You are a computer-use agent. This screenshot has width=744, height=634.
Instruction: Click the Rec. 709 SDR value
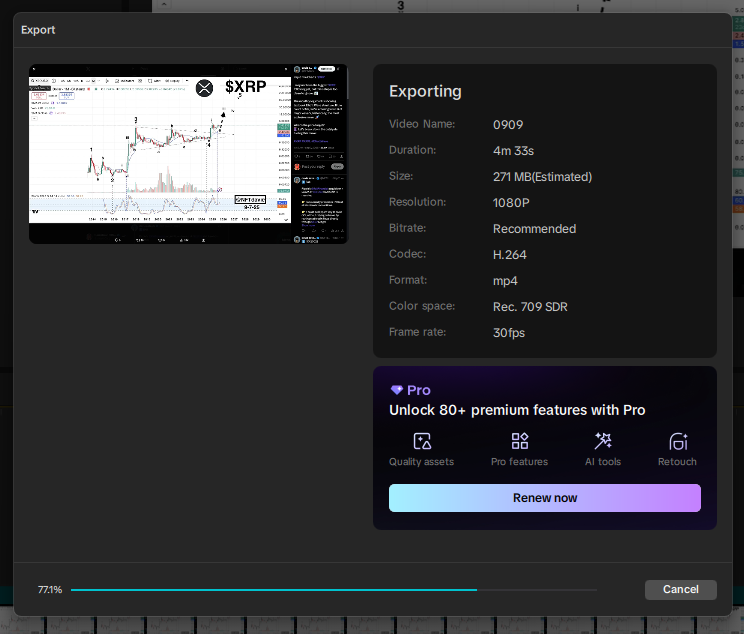pos(530,307)
